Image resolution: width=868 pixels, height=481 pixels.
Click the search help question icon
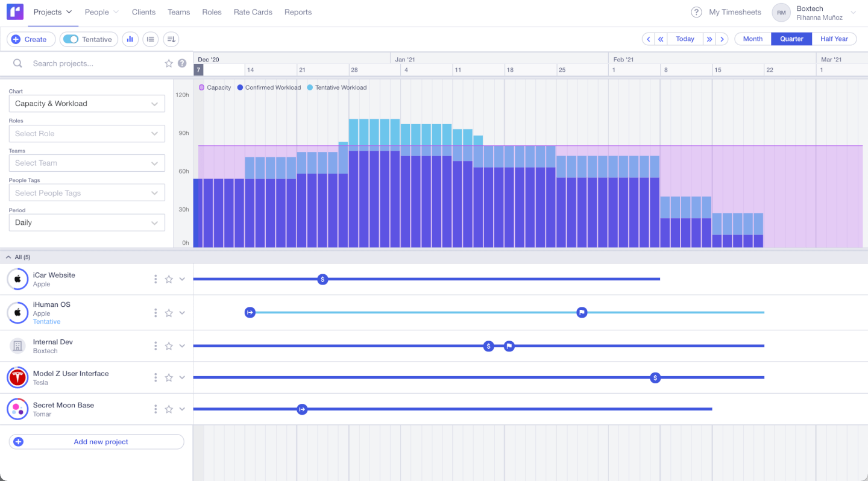click(182, 63)
